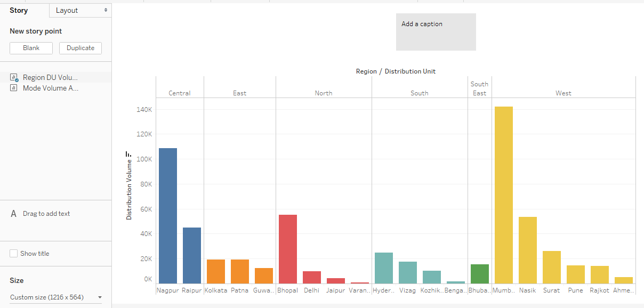Viewport: 644px width, 308px height.
Task: Click the Pune yellow bar
Action: click(576, 274)
